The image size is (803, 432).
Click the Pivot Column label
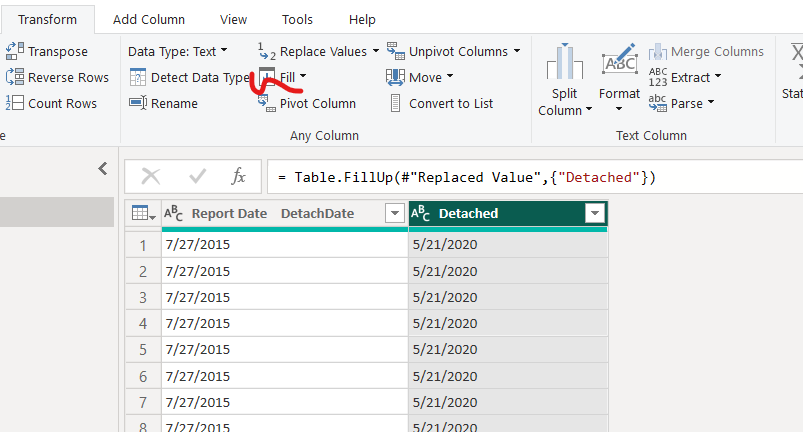tap(318, 103)
